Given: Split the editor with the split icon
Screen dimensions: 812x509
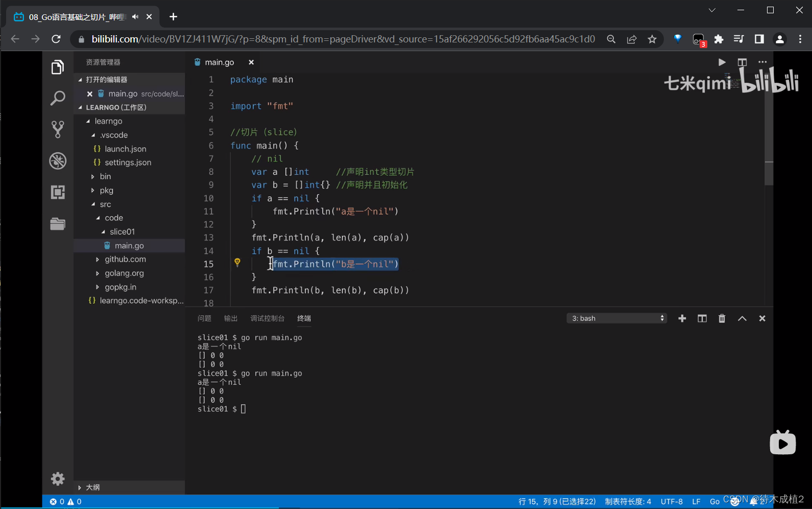Looking at the screenshot, I should pos(742,62).
